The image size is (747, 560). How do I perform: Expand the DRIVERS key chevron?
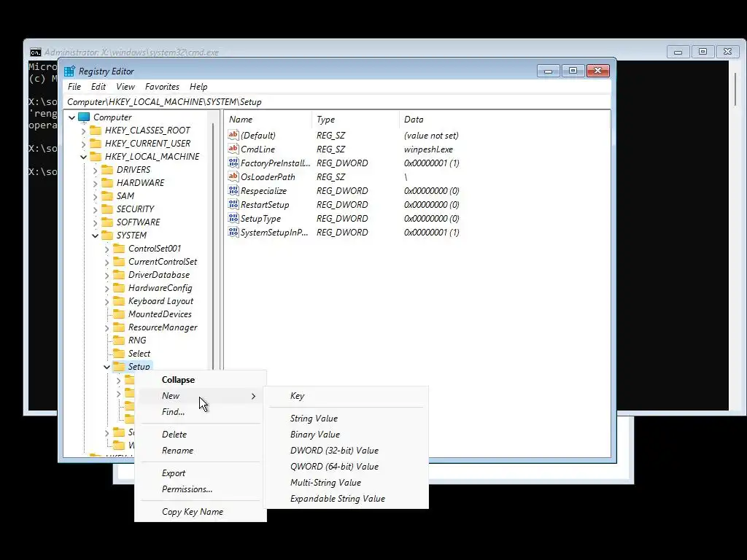pyautogui.click(x=96, y=170)
